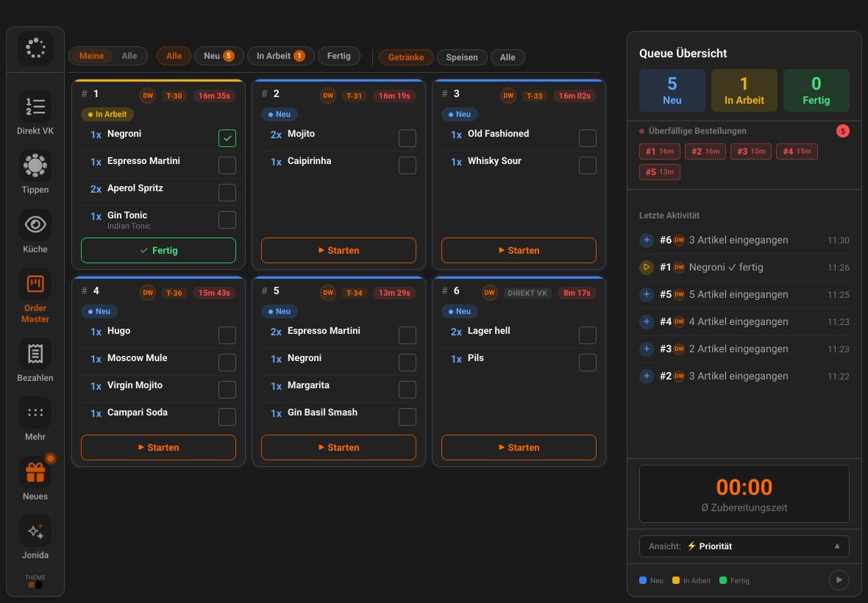Open the Jonida sparkle icon
868x603 pixels.
(x=35, y=531)
